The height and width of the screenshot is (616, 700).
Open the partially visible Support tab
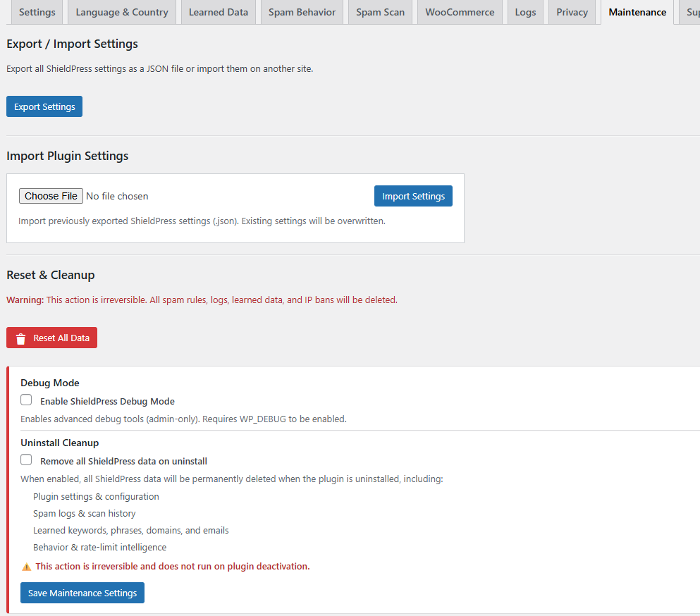(x=692, y=12)
